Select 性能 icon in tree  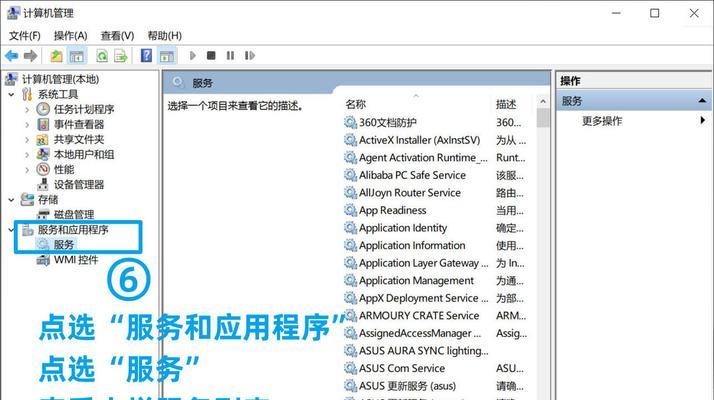click(x=43, y=169)
